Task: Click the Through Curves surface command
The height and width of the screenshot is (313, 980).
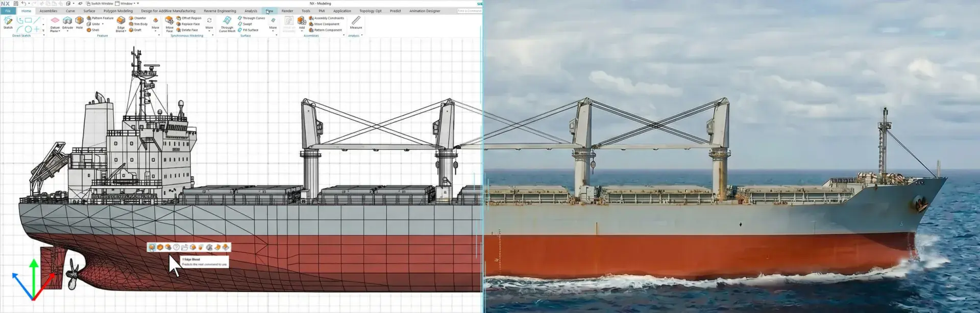Action: pyautogui.click(x=252, y=18)
